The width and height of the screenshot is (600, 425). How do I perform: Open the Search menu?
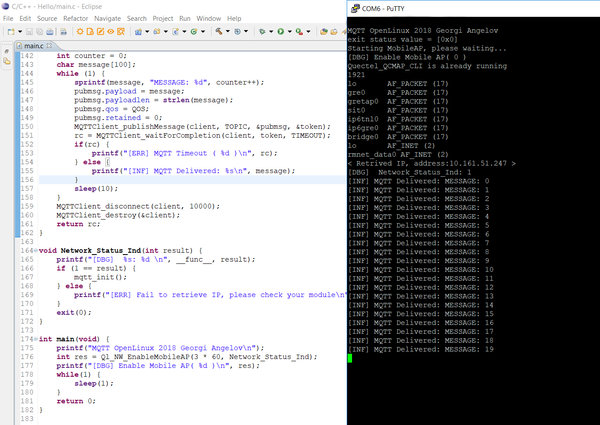click(137, 18)
